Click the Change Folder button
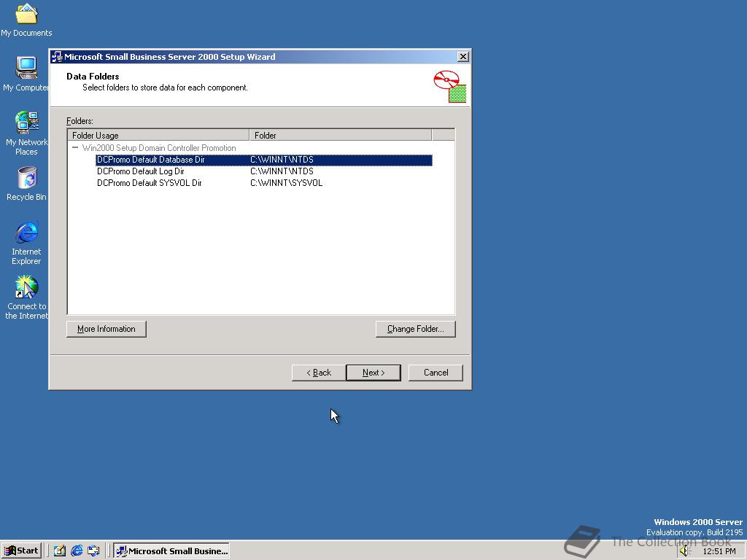The image size is (747, 560). click(415, 329)
